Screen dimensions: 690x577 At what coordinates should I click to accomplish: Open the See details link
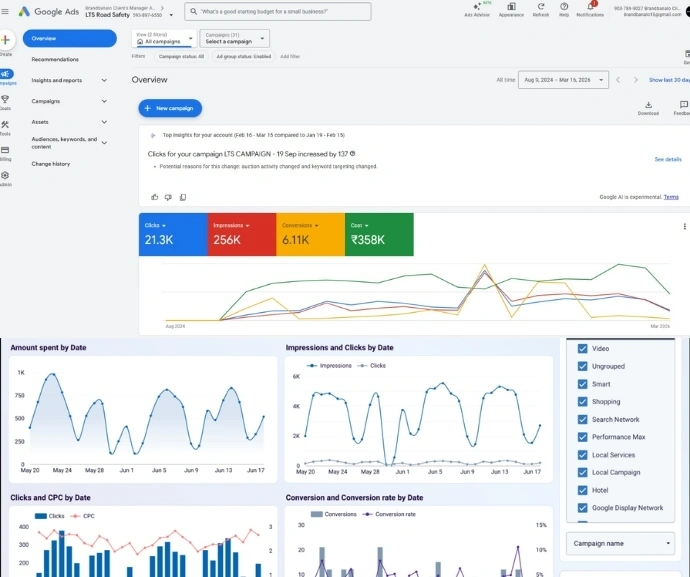tap(667, 159)
